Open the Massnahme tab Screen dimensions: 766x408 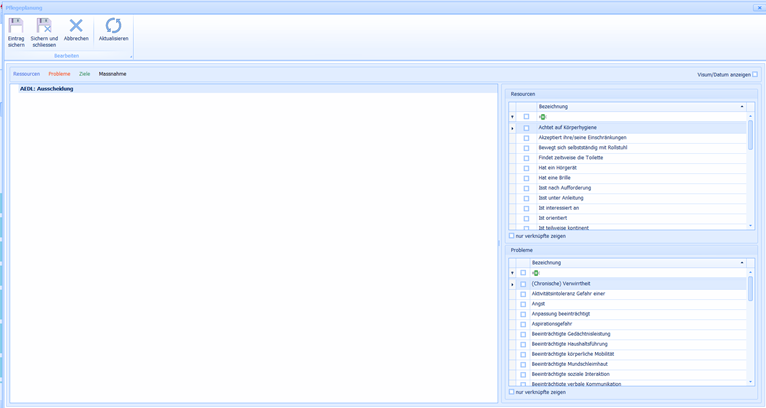[112, 74]
